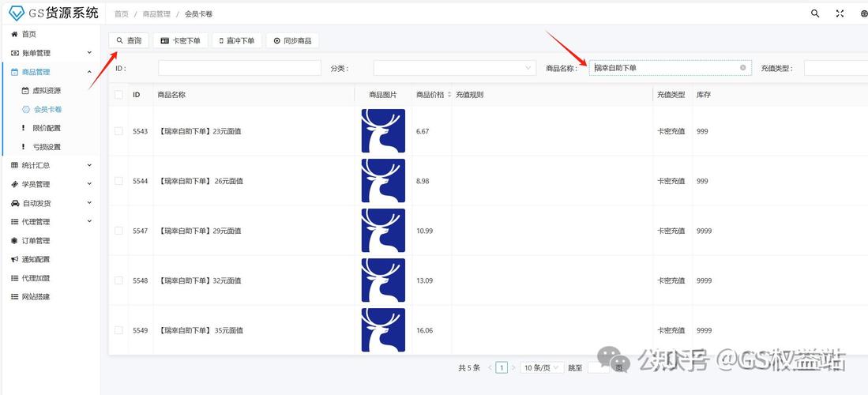Toggle fullscreen with the expand icon

840,13
